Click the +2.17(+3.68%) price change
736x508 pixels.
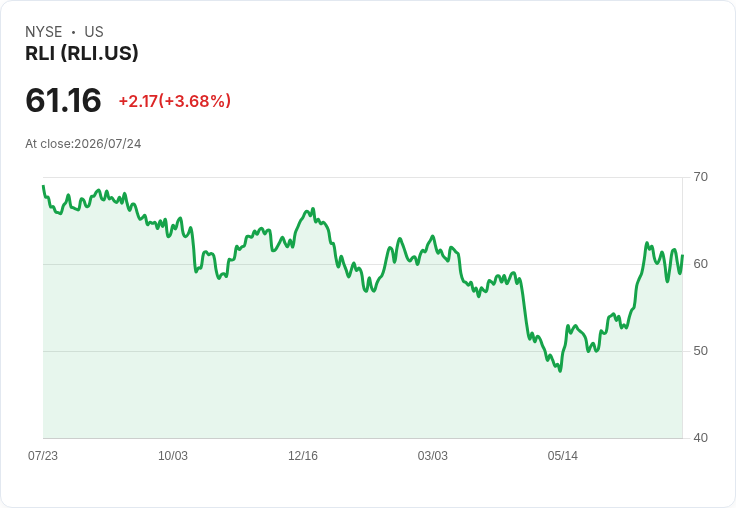pyautogui.click(x=175, y=101)
